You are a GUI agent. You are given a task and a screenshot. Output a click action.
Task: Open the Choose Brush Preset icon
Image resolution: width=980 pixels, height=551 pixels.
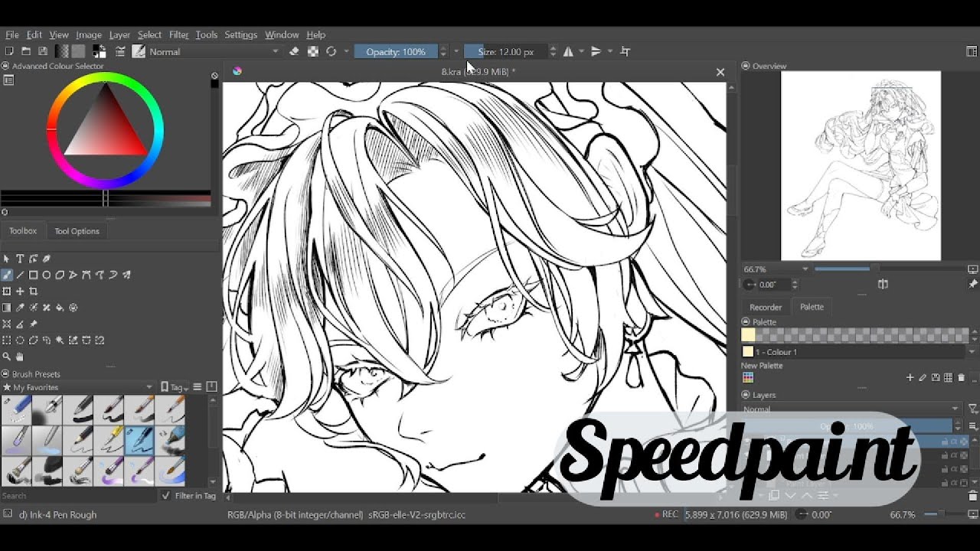click(x=139, y=51)
